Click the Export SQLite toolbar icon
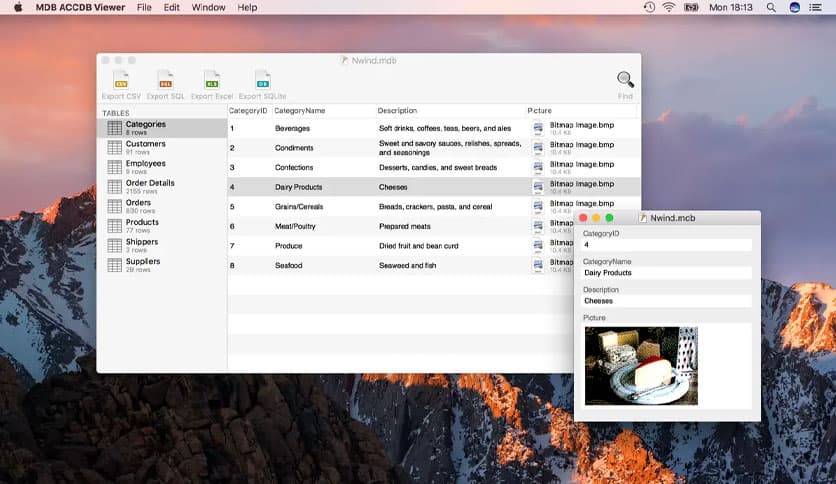Screen dimensions: 836x484 [262, 80]
